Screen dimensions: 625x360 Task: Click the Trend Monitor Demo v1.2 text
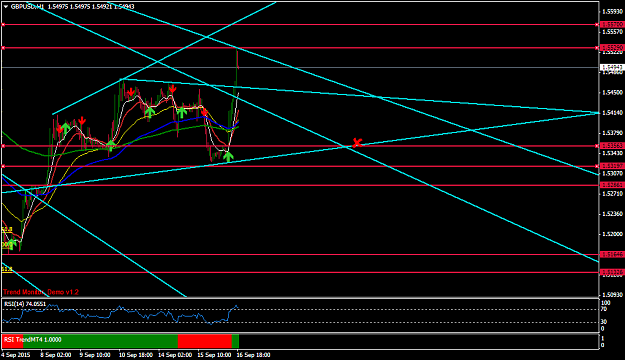pos(41,292)
